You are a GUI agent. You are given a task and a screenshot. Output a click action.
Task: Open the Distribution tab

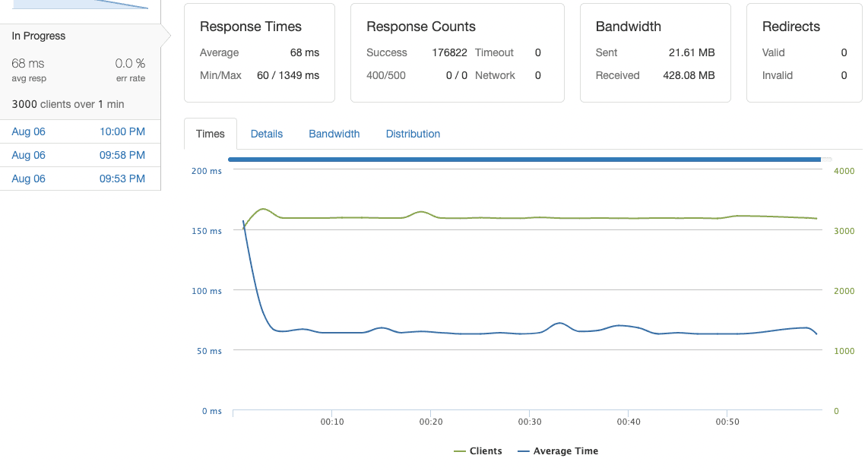[x=413, y=134]
